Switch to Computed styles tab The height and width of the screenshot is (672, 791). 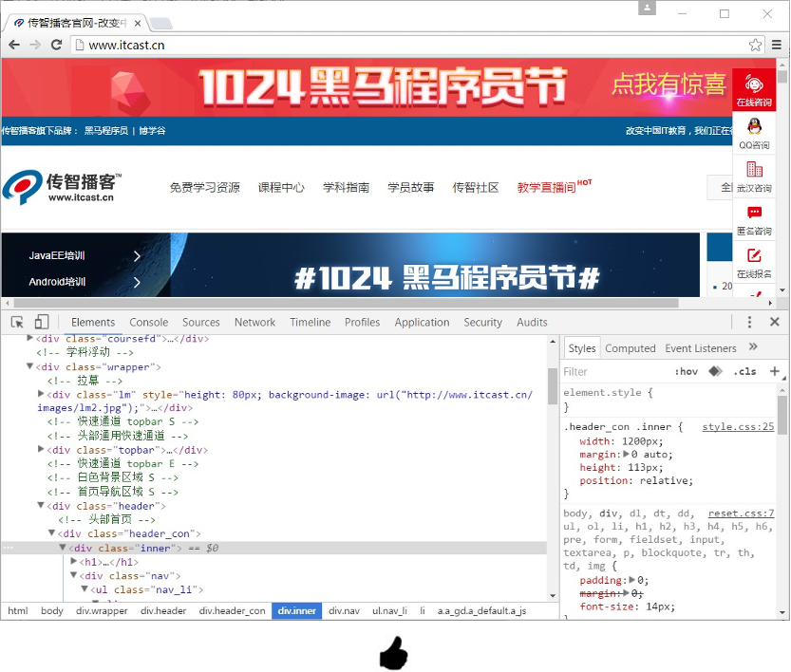[x=631, y=348]
